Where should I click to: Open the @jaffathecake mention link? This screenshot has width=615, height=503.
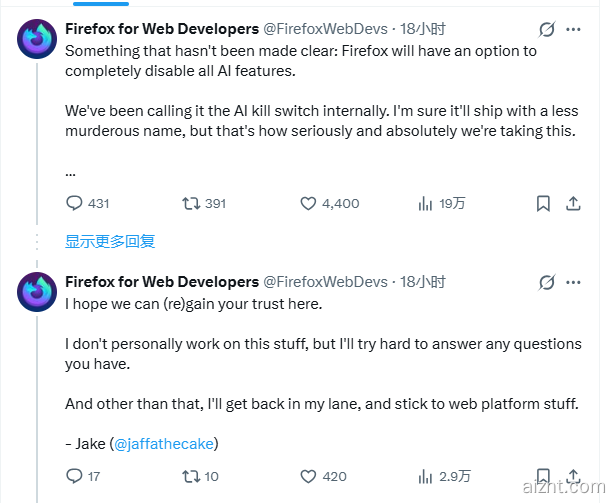[x=164, y=444]
